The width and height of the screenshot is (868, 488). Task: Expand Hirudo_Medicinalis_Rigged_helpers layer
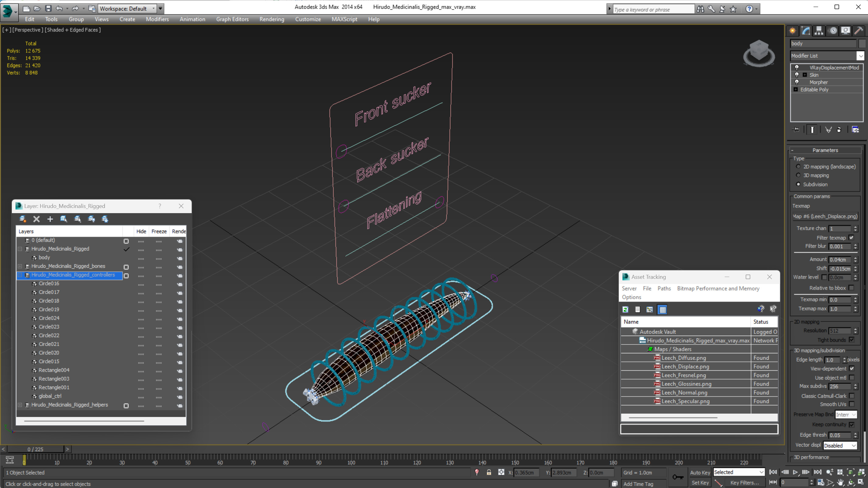(20, 405)
